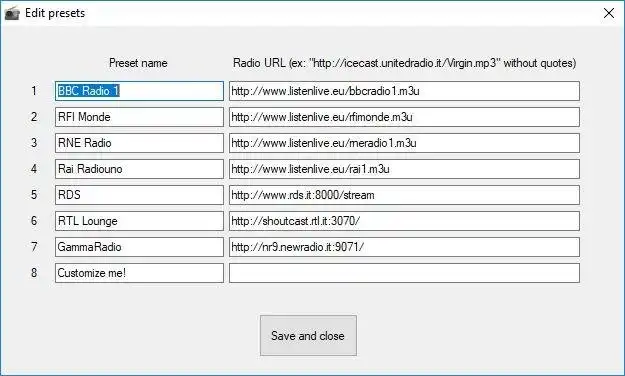Edit the rfimonde.m3u URL field

pos(404,117)
